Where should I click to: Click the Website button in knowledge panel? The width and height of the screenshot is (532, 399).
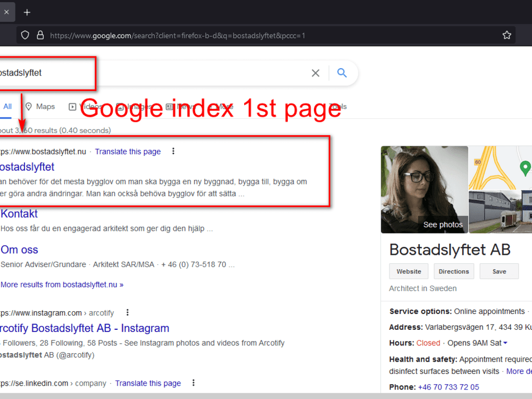coord(409,271)
